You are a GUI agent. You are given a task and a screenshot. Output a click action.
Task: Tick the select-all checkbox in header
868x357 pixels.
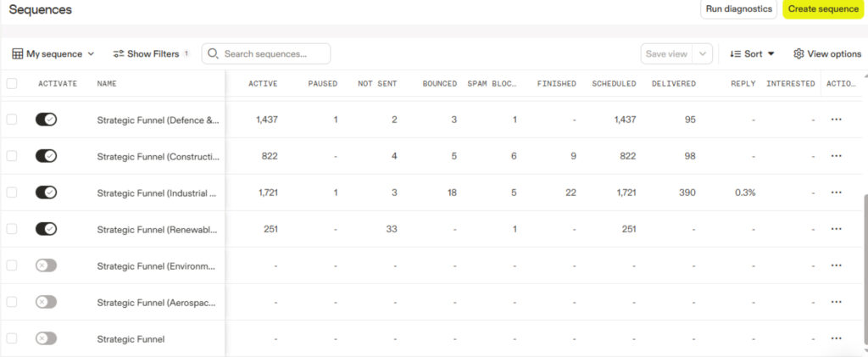click(x=12, y=84)
